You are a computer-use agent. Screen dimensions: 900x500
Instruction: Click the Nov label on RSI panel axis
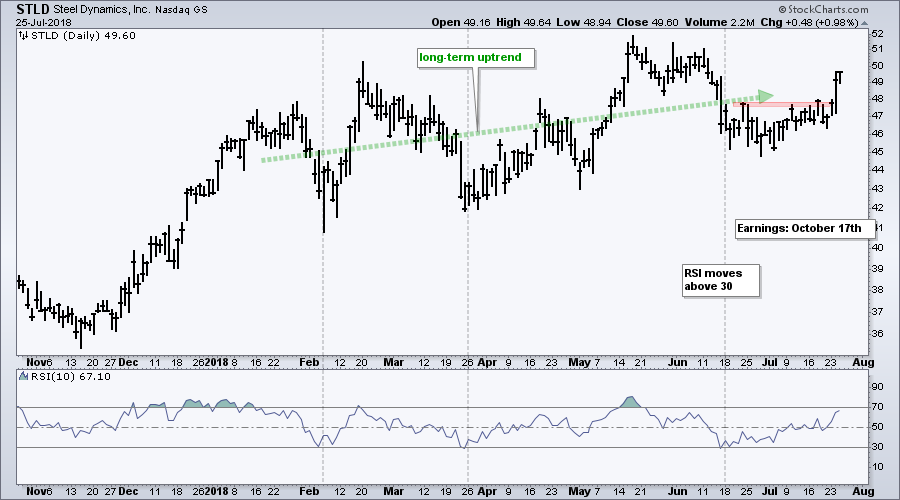click(36, 491)
